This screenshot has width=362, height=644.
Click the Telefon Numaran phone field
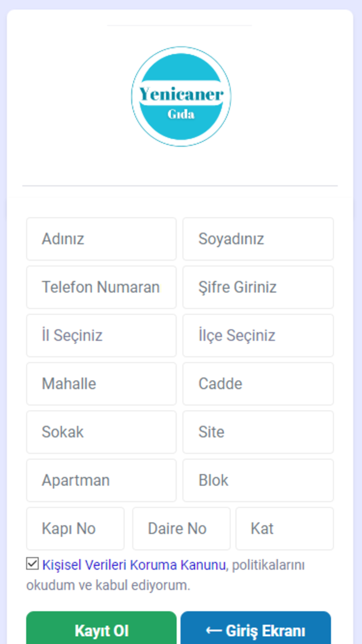[101, 287]
